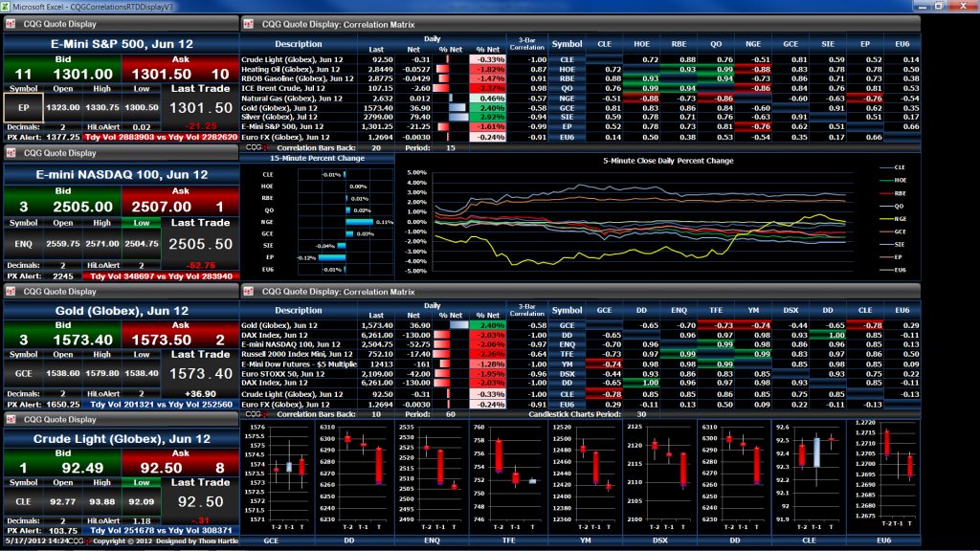This screenshot has height=551, width=980.
Task: Click the CQG logo in the footer copyright line
Action: tap(79, 541)
